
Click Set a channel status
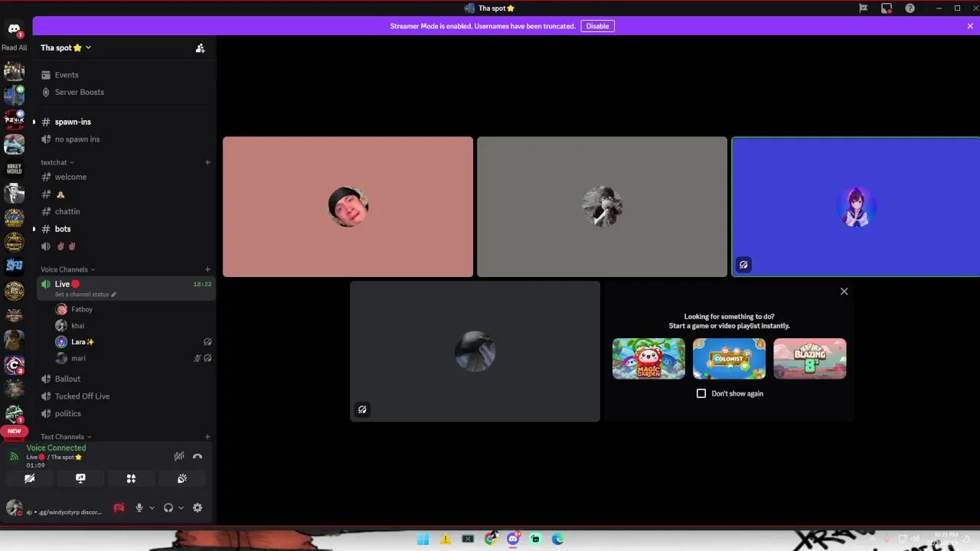tap(86, 295)
